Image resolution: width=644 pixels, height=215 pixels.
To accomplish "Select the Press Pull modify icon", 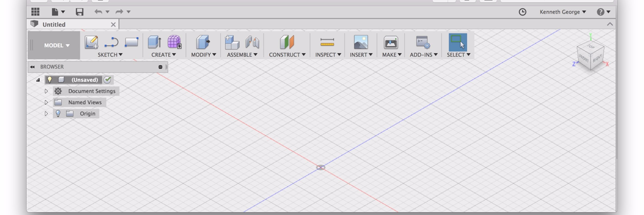I will point(203,42).
